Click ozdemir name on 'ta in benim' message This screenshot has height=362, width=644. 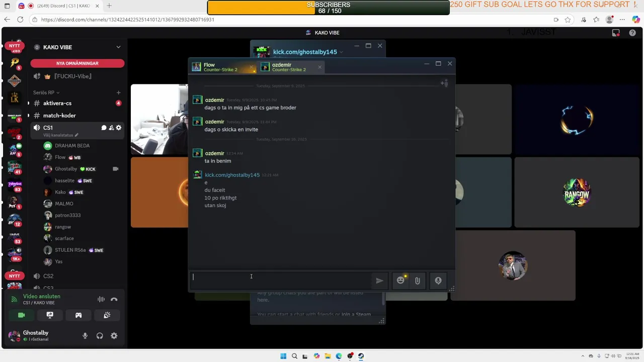[214, 153]
